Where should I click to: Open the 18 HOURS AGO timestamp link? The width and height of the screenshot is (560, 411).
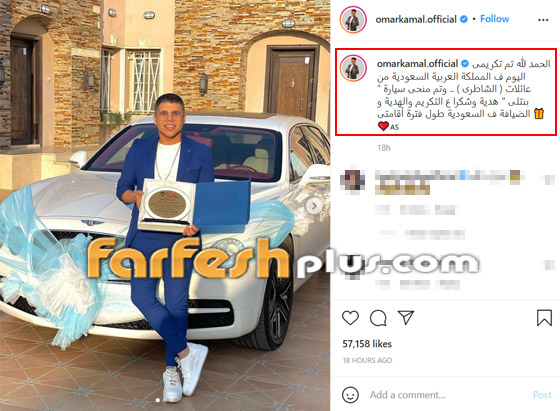pyautogui.click(x=367, y=360)
